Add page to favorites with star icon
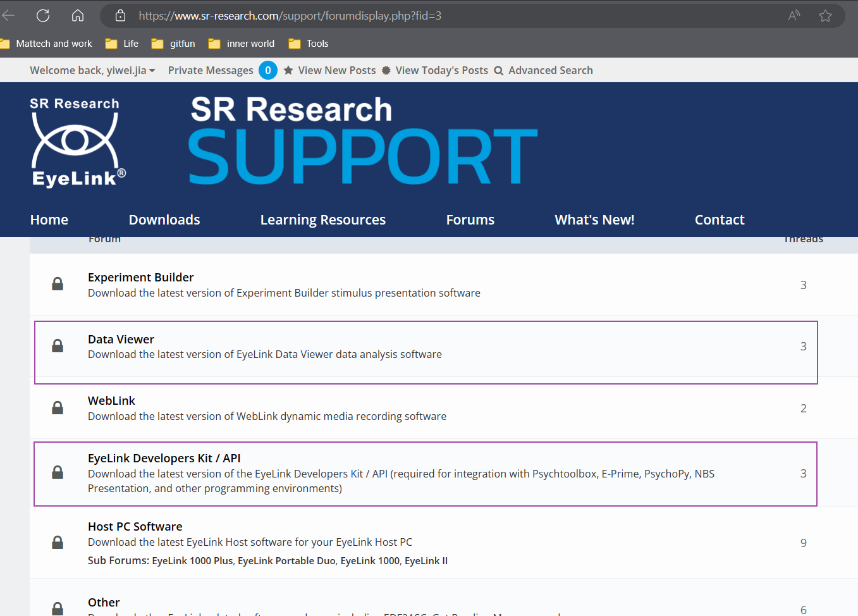This screenshot has width=858, height=616. click(825, 15)
